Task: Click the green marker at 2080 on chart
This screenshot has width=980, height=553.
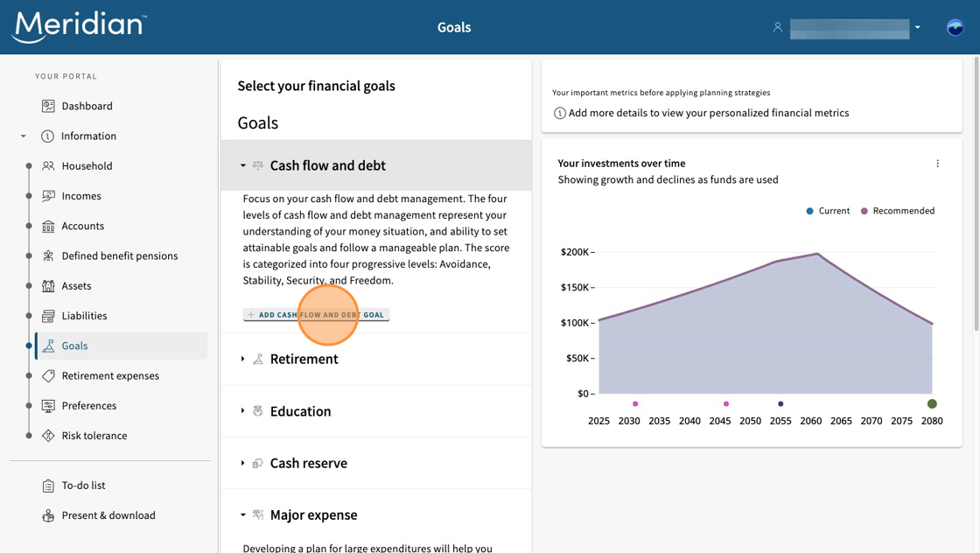Action: tap(932, 403)
